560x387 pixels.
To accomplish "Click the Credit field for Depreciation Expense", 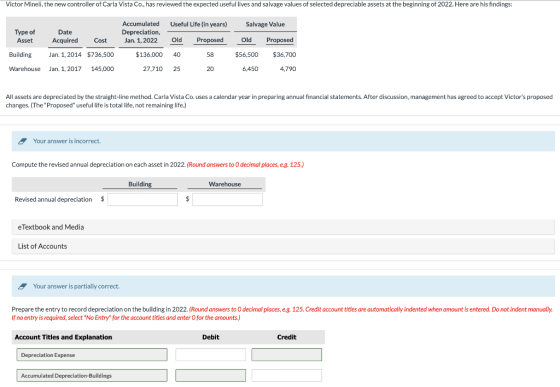I will tap(286, 355).
